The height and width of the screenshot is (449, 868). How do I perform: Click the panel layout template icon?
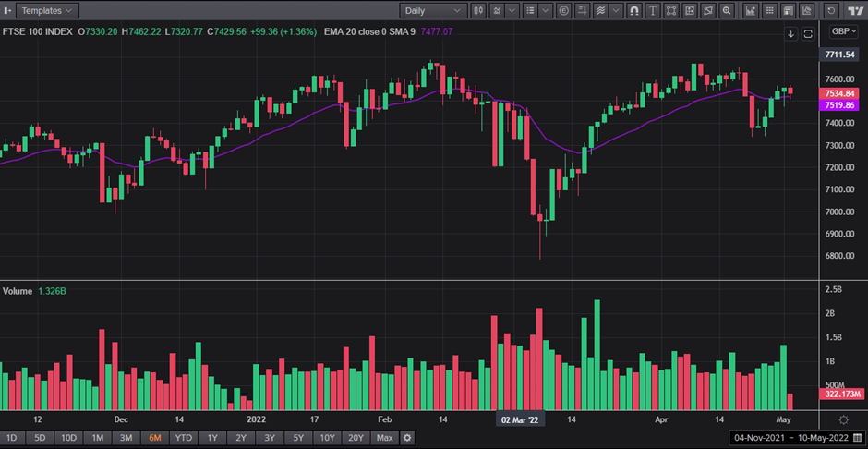point(789,10)
